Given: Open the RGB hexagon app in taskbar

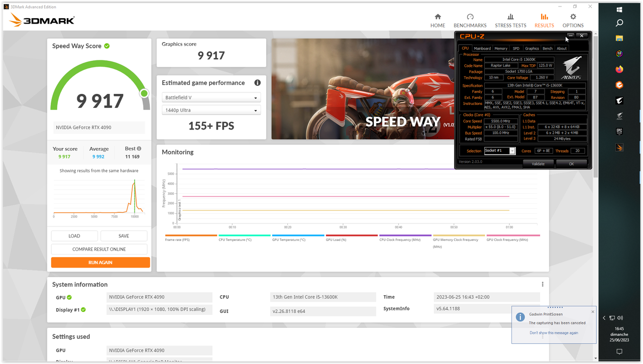Looking at the screenshot, I should pyautogui.click(x=619, y=54).
